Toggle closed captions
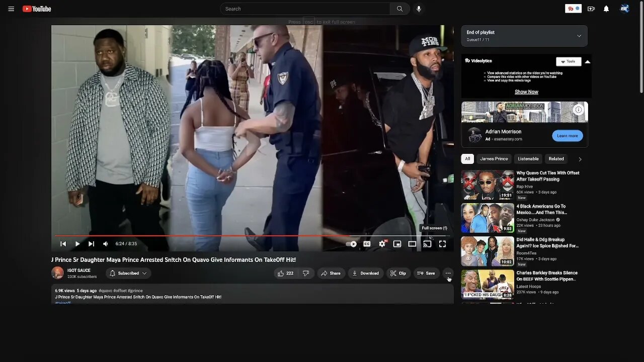The height and width of the screenshot is (362, 644). coord(367,244)
